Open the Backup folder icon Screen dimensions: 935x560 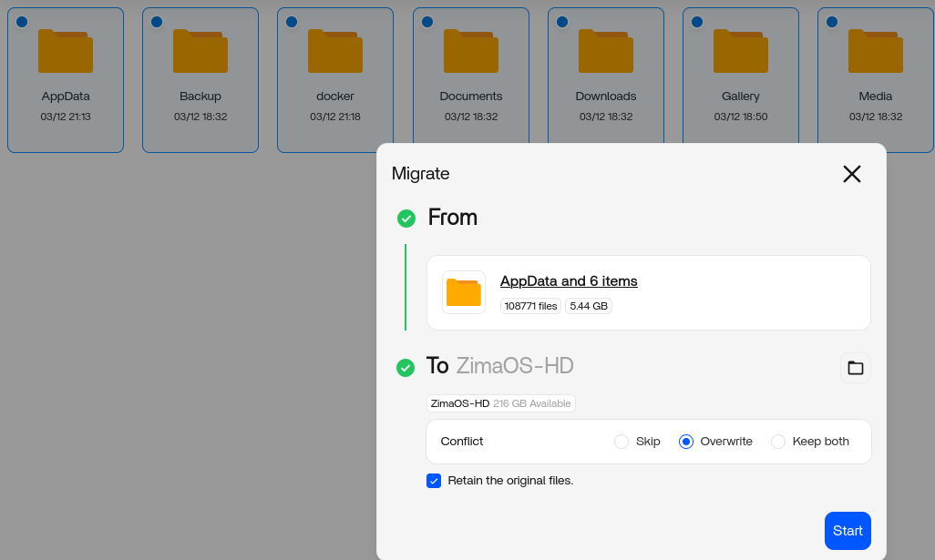200,51
